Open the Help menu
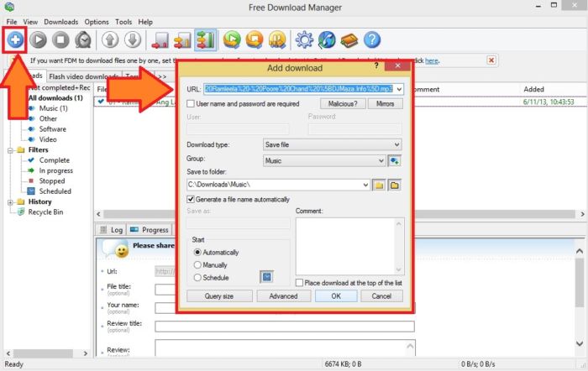Viewport: 588px width, 371px height. click(x=145, y=22)
